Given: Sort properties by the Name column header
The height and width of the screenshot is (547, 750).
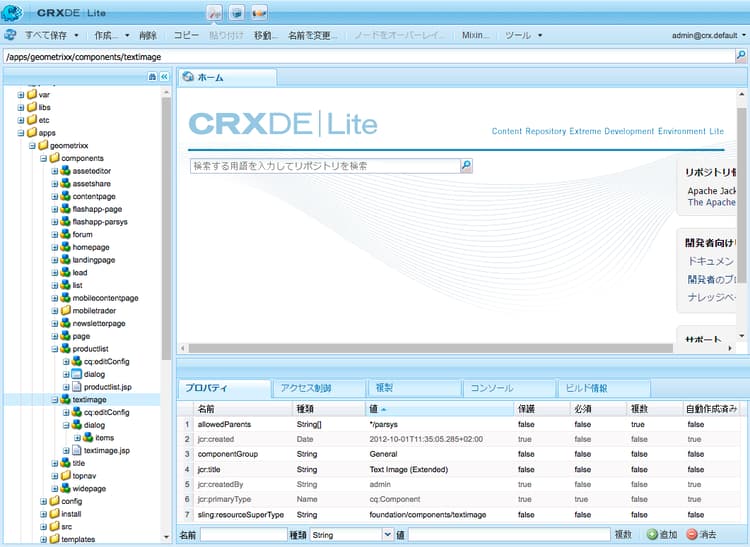Looking at the screenshot, I should point(244,409).
